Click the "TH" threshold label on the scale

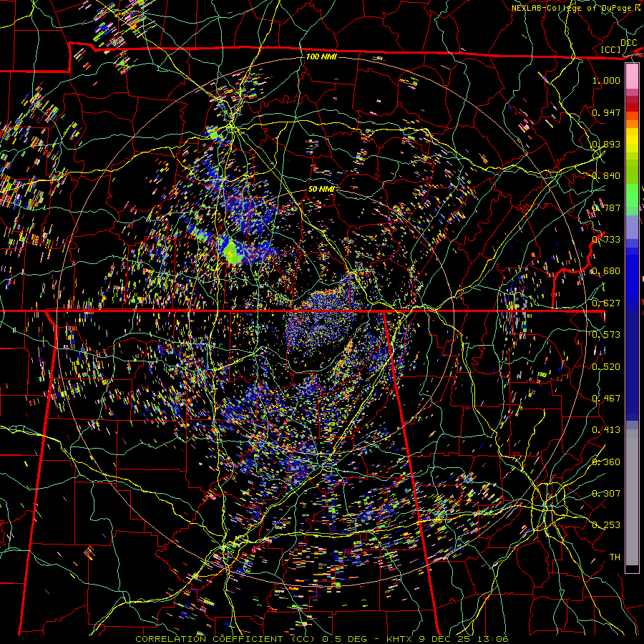point(615,557)
